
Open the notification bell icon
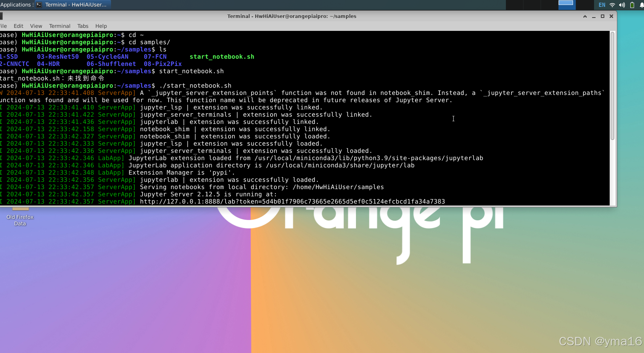(642, 5)
